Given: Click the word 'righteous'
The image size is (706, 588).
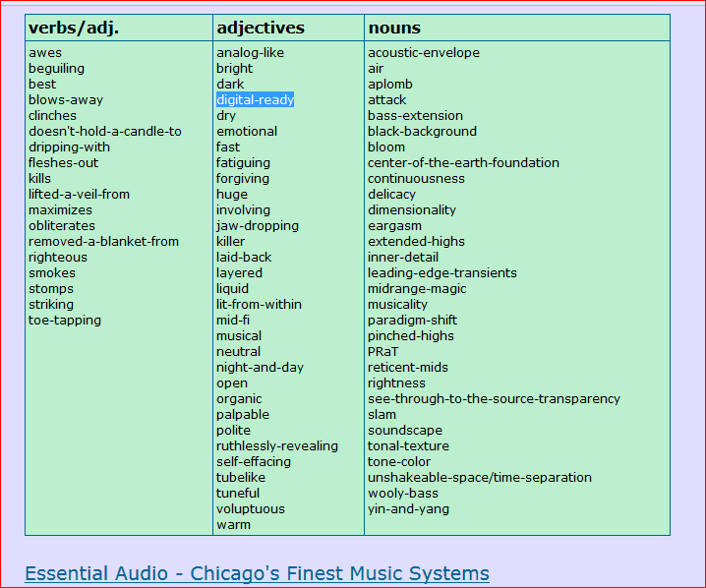Looking at the screenshot, I should 58,258.
